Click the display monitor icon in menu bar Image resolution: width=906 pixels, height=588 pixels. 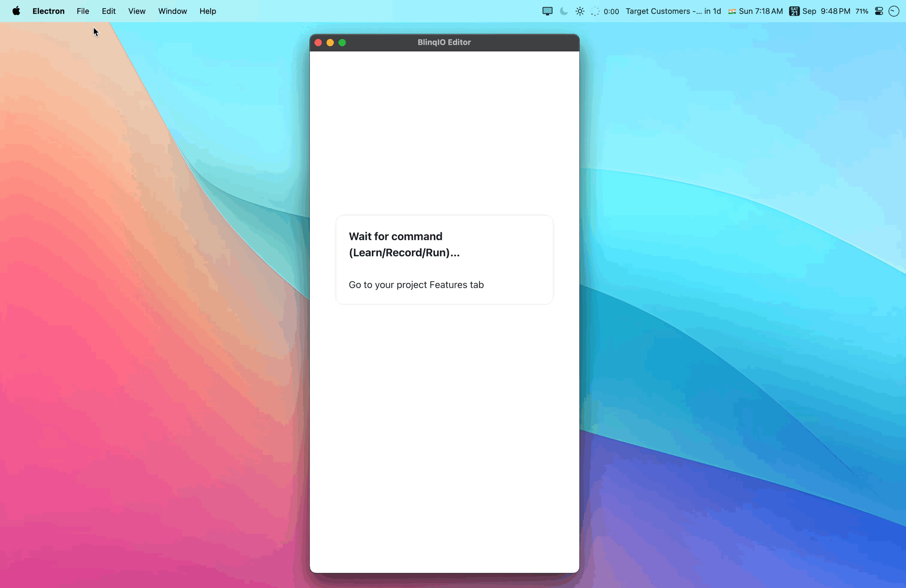coord(548,11)
